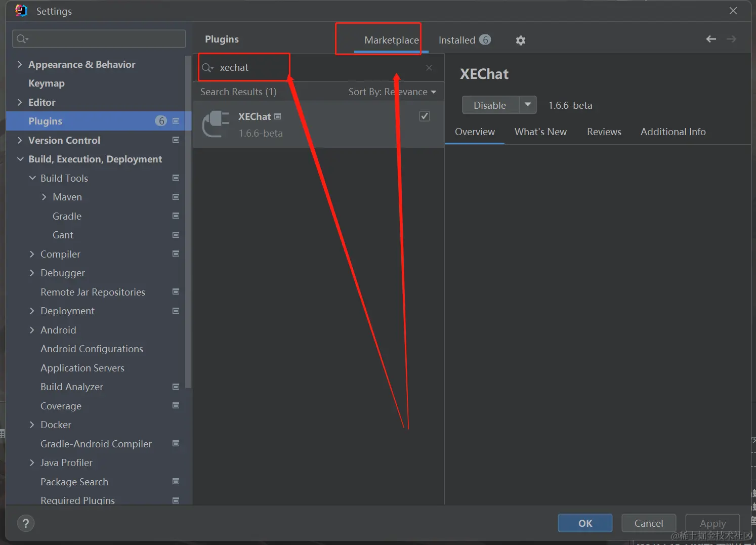Click the project-level icon beside Gradle-Android Compiler

click(x=176, y=443)
